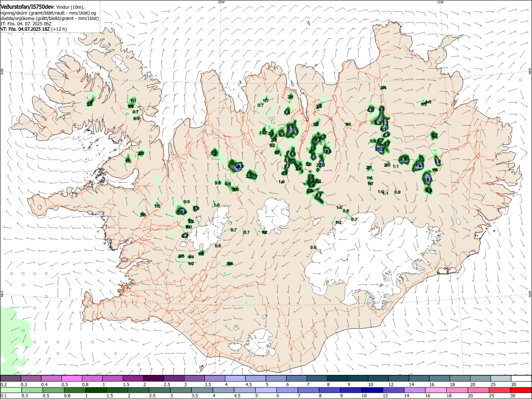
Task: Click the '(+12 h)' forecast offset text
Action: coord(59,29)
